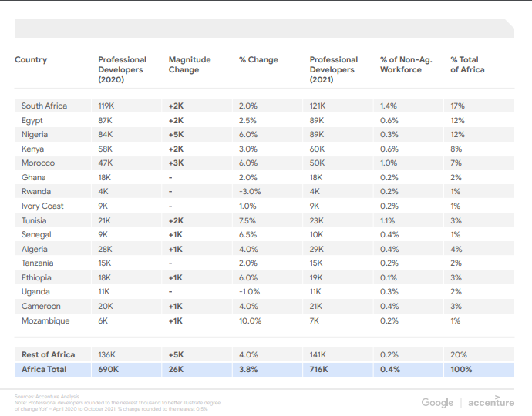Click the Africa Total row label
The height and width of the screenshot is (416, 532).
(44, 370)
